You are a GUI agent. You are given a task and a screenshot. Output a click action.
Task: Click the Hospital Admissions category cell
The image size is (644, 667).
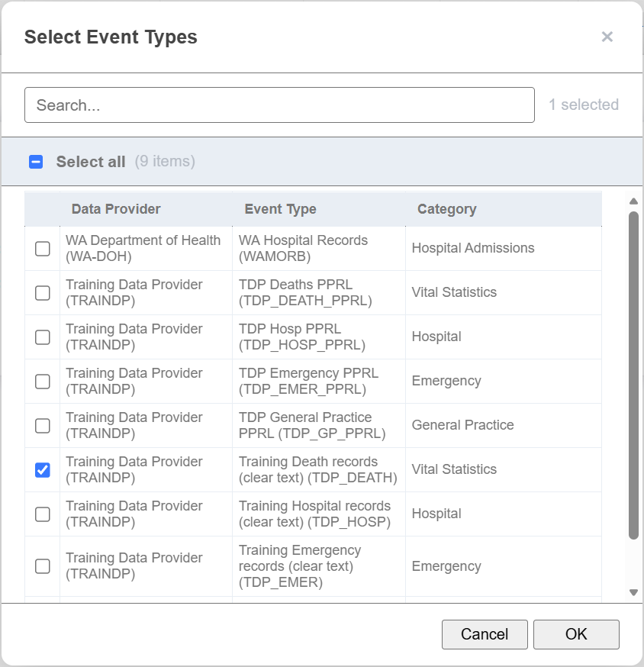click(503, 249)
